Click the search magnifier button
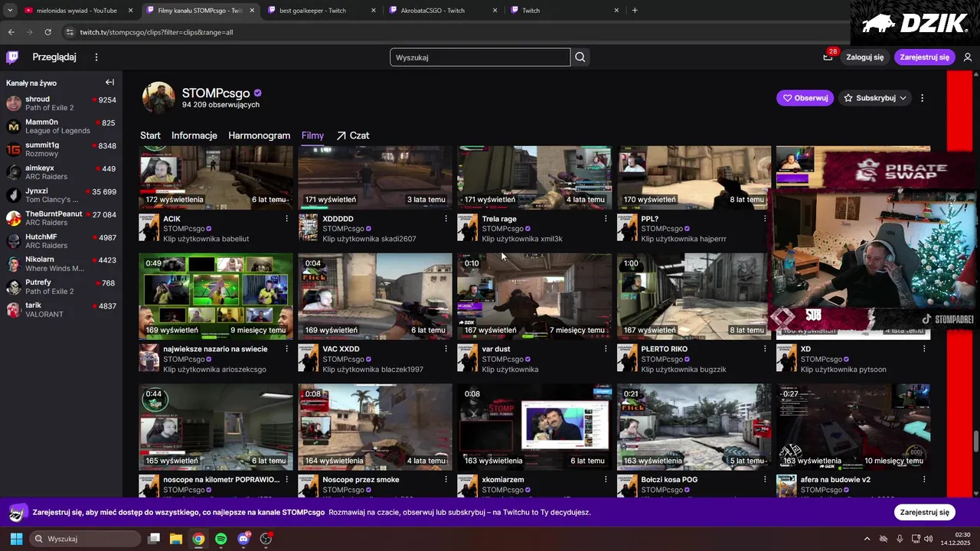Image resolution: width=980 pixels, height=551 pixels. 580,57
